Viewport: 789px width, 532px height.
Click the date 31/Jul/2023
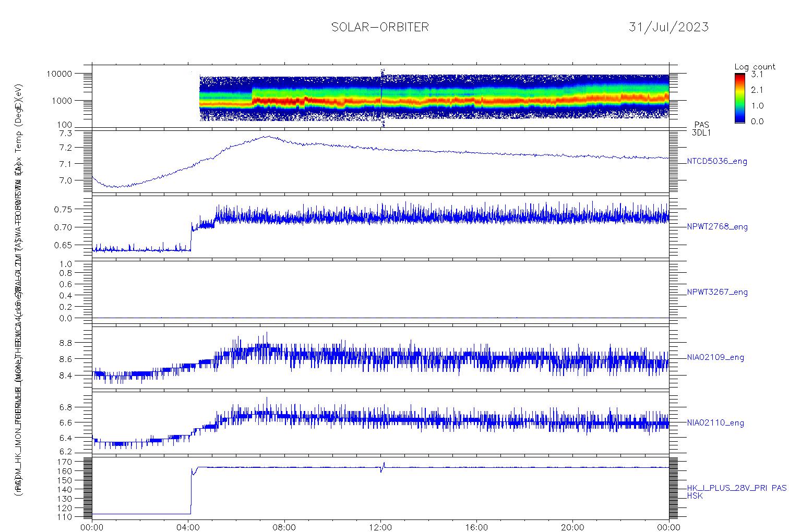(668, 27)
